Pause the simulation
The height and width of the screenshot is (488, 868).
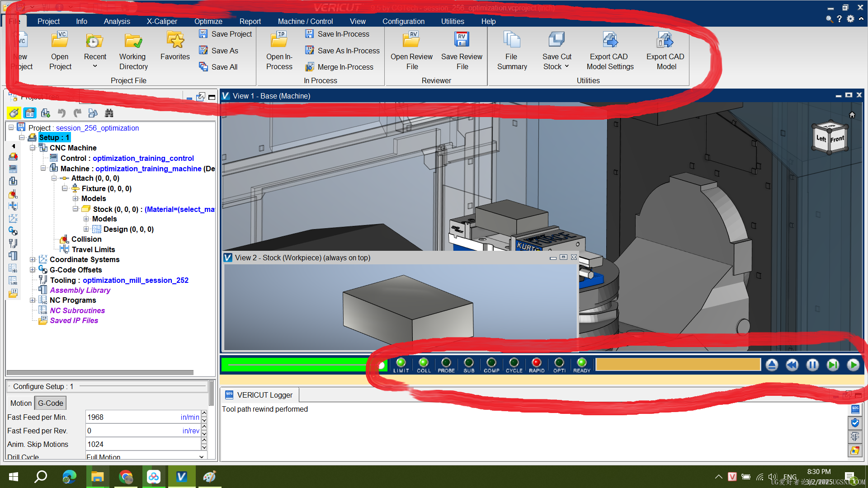click(x=812, y=365)
